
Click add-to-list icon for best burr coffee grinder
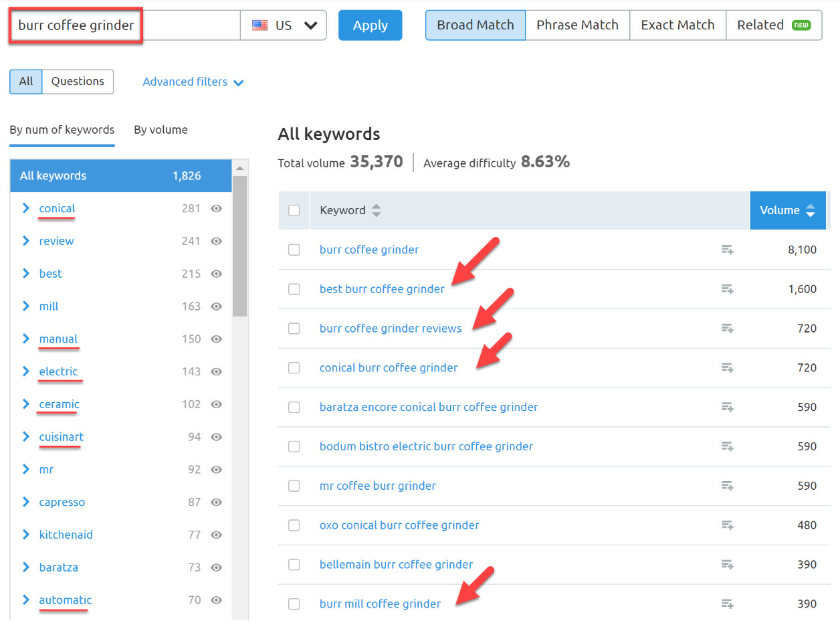coord(727,289)
